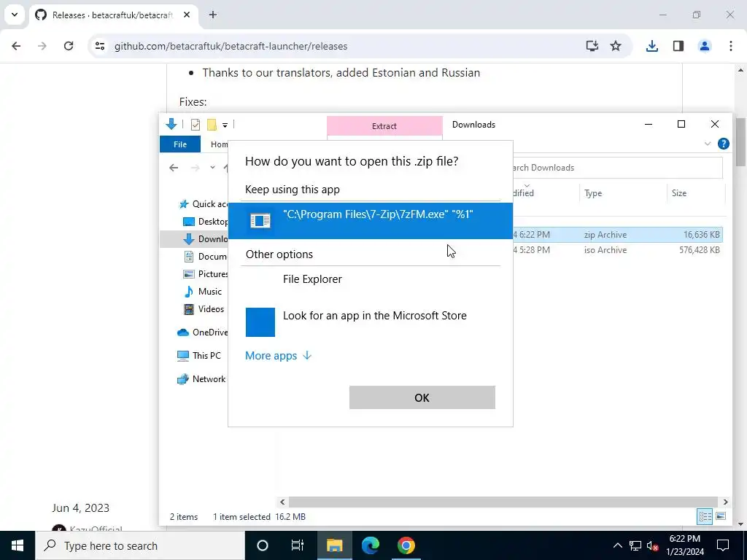This screenshot has width=747, height=560.
Task: Focus the Search Downloads field
Action: pyautogui.click(x=617, y=168)
